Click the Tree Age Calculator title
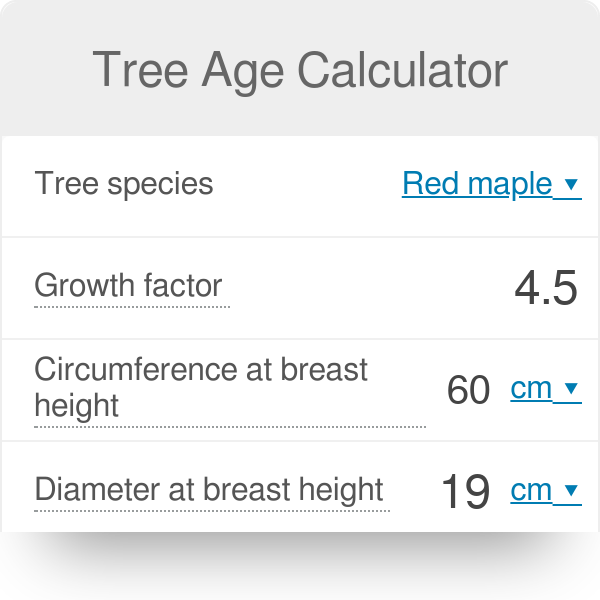Image resolution: width=600 pixels, height=600 pixels. pos(300,70)
